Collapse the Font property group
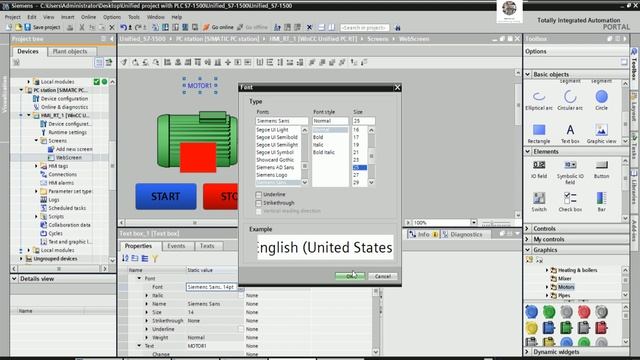640x360 pixels. [139, 278]
